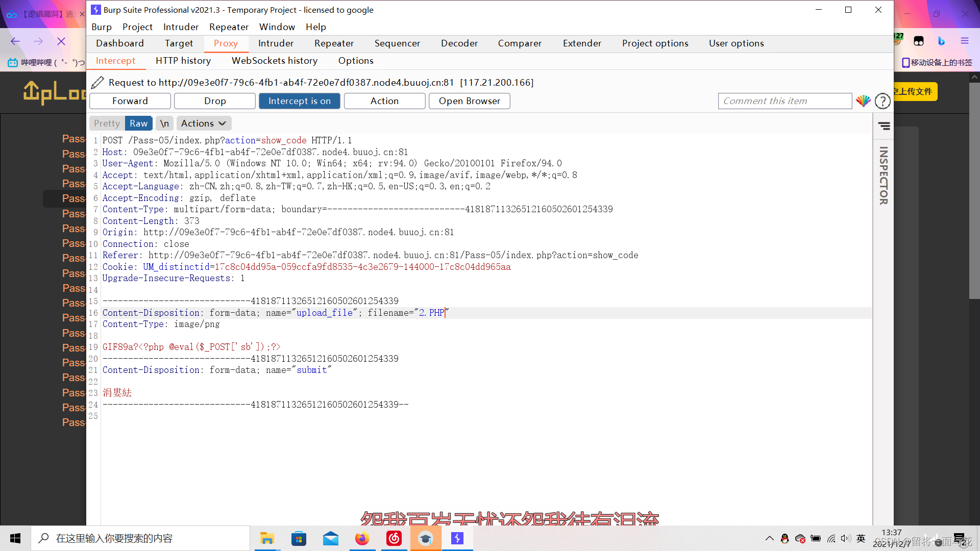
Task: Click the colorful highlight color picker icon
Action: coord(863,101)
